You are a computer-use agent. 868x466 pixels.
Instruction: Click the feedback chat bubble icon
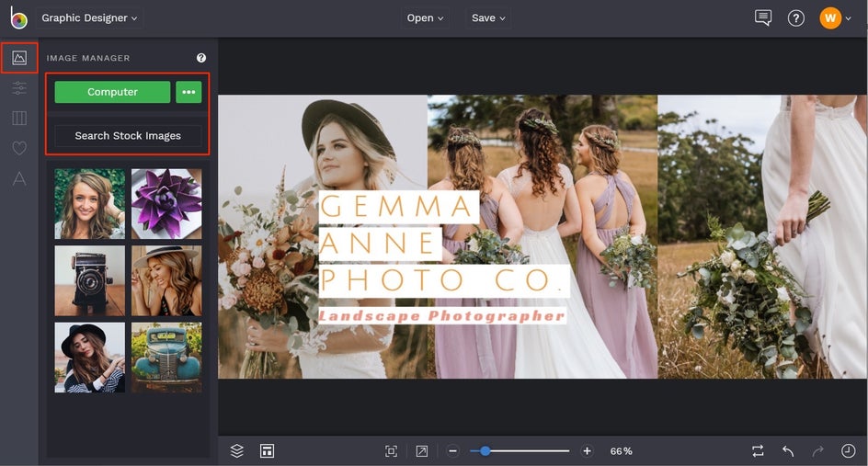click(762, 18)
